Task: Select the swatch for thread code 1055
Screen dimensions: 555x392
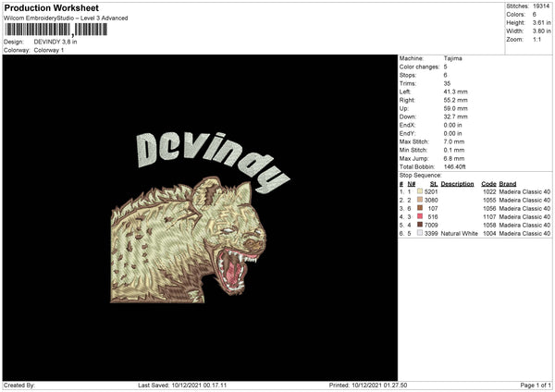Action: tap(421, 200)
